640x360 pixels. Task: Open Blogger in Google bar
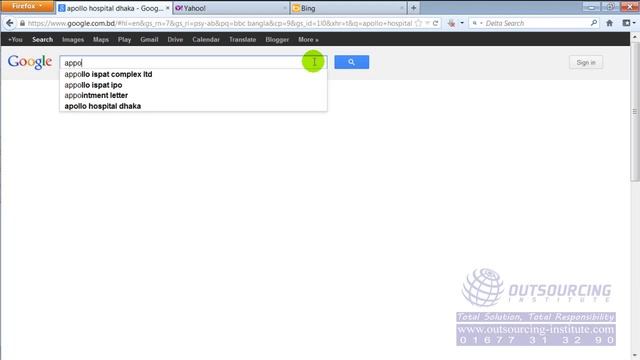point(277,40)
